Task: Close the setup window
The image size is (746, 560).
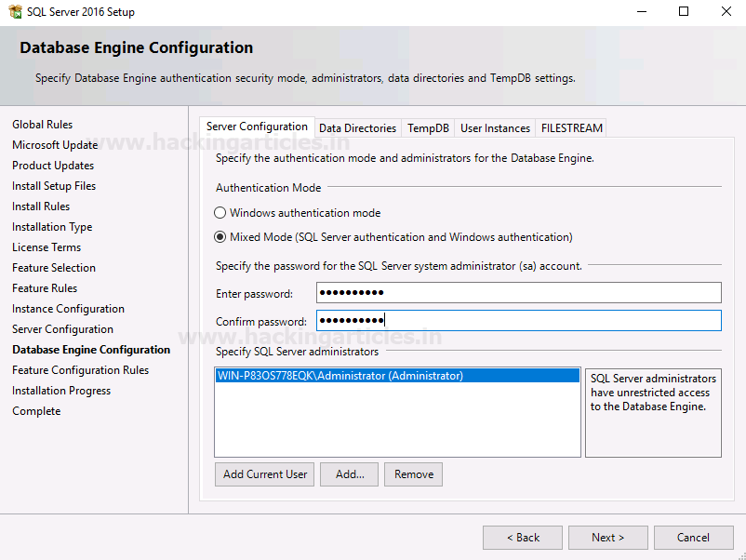Action: (726, 12)
